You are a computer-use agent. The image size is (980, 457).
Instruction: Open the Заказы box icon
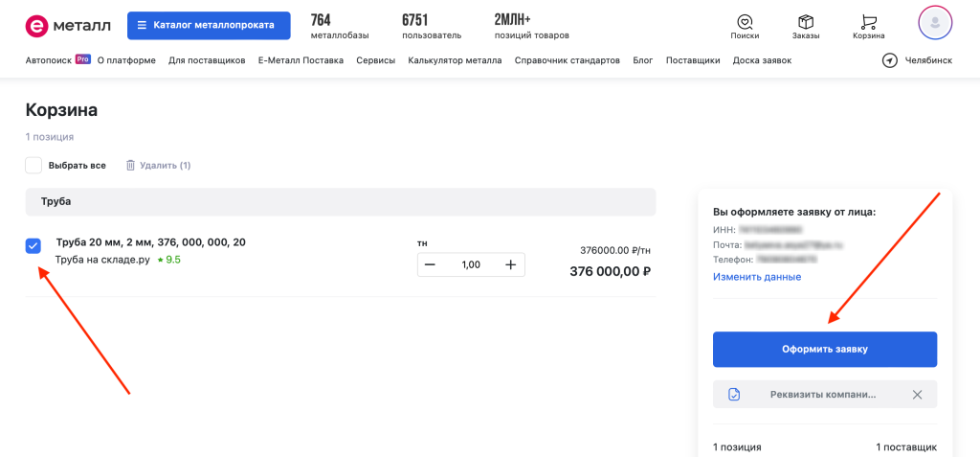click(x=806, y=21)
